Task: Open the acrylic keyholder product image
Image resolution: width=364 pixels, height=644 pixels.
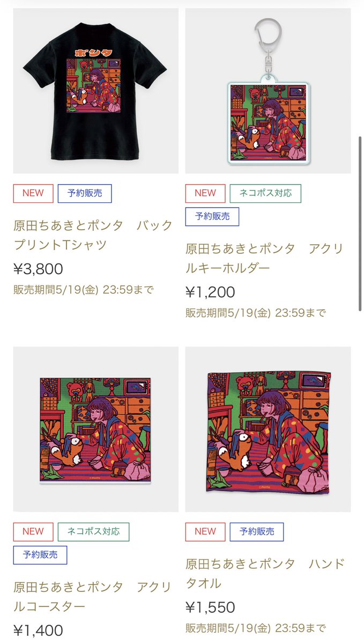Action: coord(268,91)
